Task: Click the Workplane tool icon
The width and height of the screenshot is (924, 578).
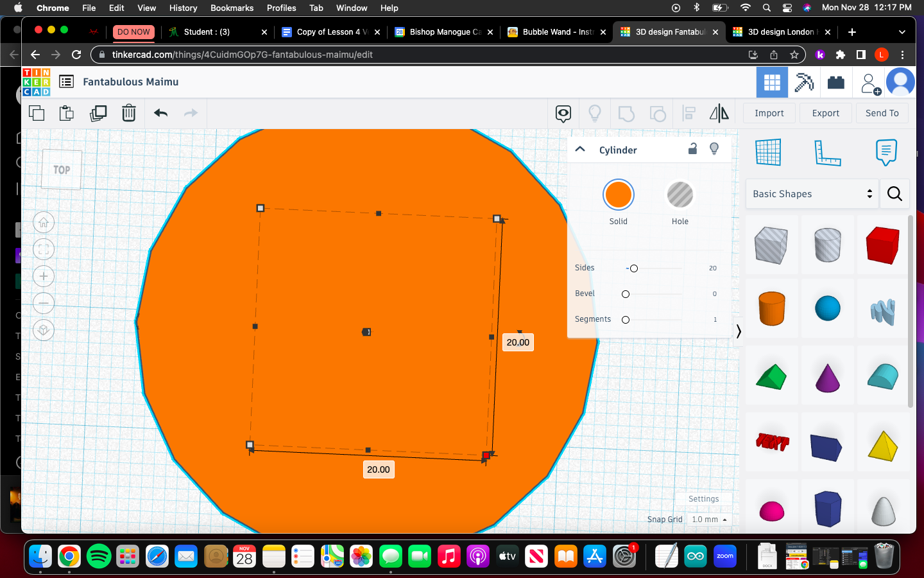Action: (x=768, y=152)
